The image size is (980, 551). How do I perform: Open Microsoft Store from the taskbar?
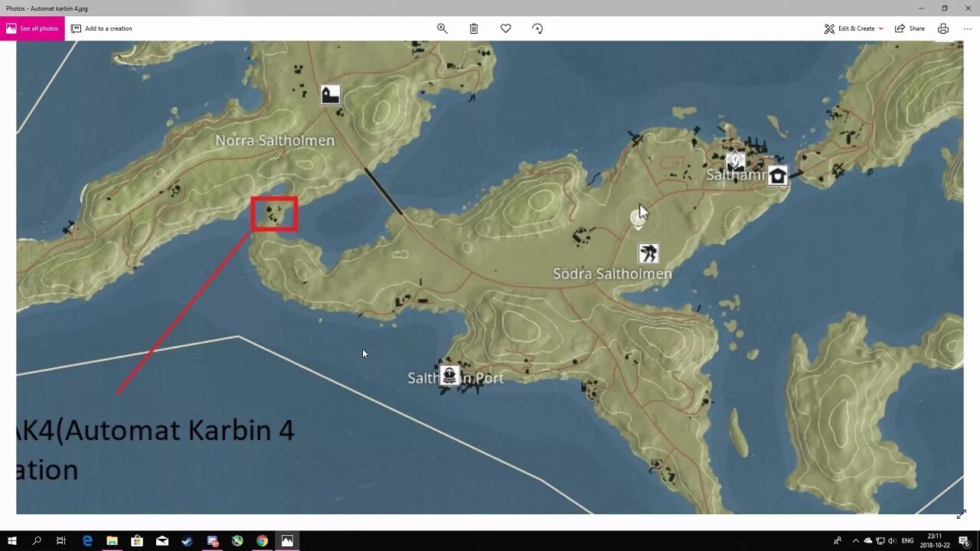(137, 541)
